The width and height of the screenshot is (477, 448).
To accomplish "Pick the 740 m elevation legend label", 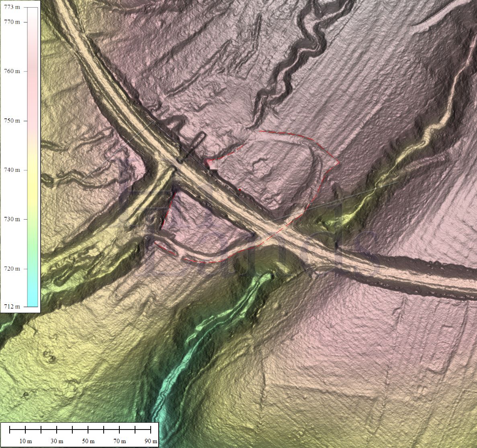I will coord(11,170).
